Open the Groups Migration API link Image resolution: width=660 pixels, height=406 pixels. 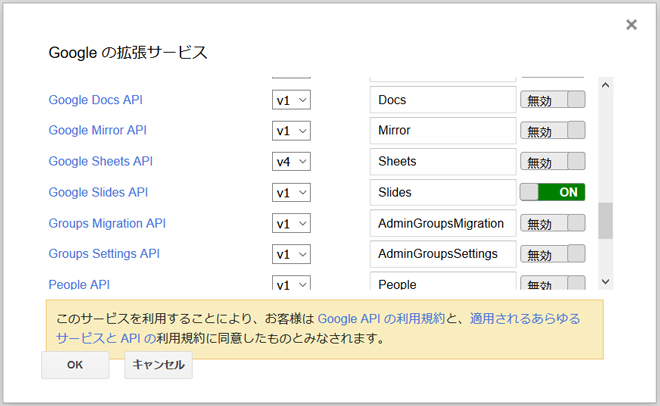tap(107, 223)
